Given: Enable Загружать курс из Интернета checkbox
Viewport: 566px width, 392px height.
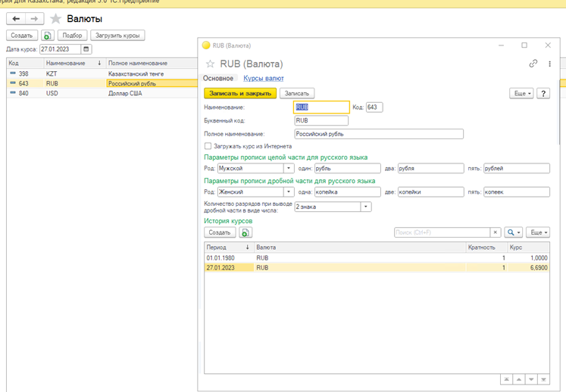Looking at the screenshot, I should (x=208, y=146).
